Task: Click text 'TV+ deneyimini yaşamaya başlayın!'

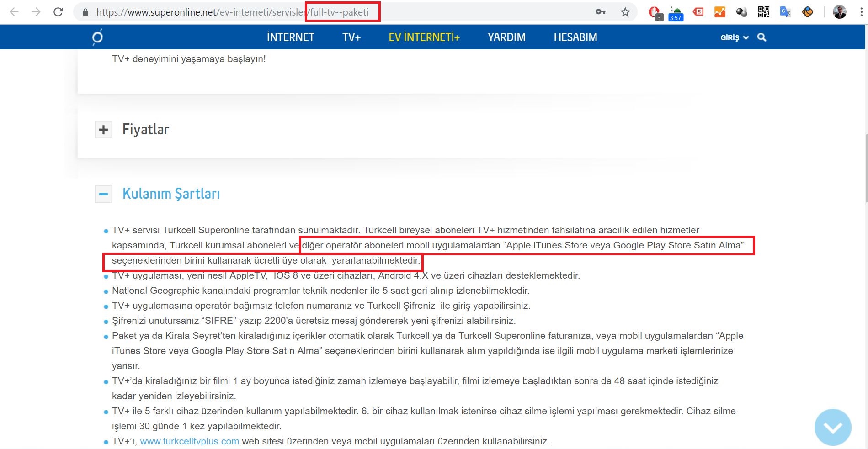Action: pyautogui.click(x=189, y=59)
